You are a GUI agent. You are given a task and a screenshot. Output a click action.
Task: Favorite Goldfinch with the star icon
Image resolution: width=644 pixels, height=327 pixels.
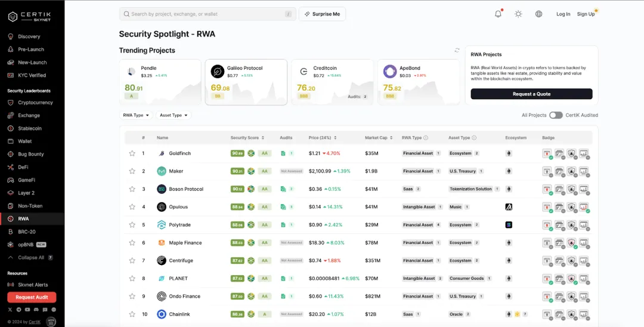[132, 153]
